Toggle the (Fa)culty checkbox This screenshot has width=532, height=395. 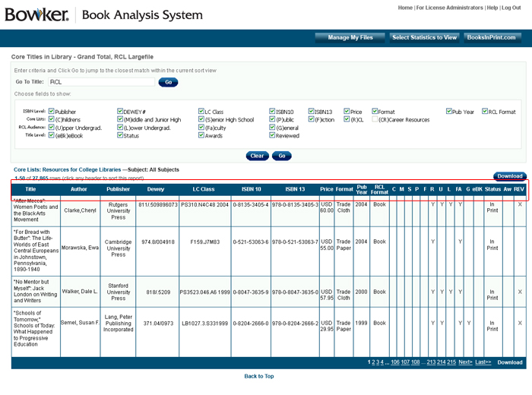pyautogui.click(x=201, y=128)
